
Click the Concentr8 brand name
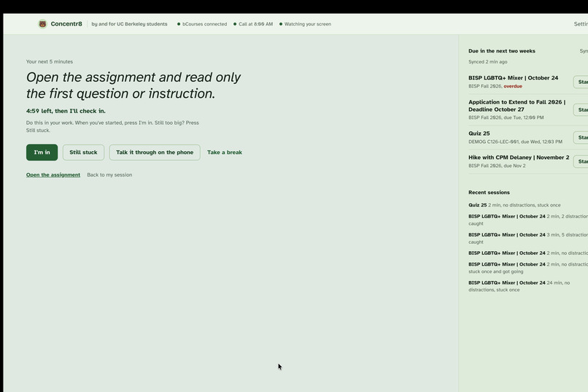[66, 24]
